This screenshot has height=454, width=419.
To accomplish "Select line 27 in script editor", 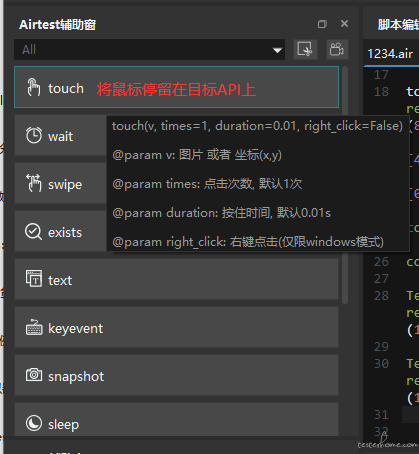I will (x=381, y=279).
